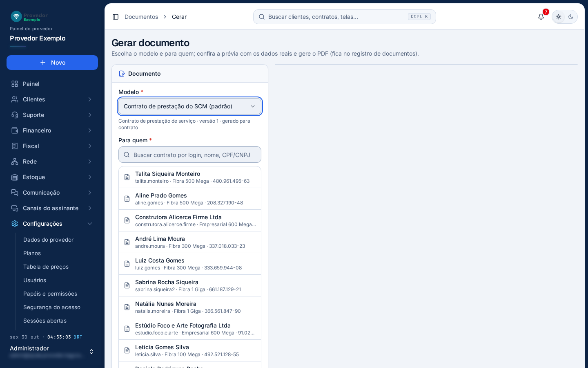
Task: Open Papéis e permissões
Action: [x=50, y=294]
